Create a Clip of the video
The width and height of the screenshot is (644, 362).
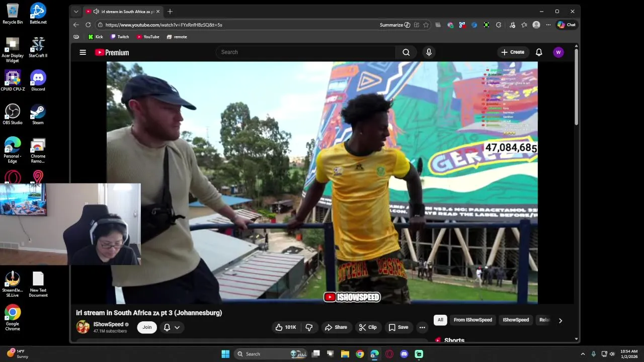pos(367,327)
